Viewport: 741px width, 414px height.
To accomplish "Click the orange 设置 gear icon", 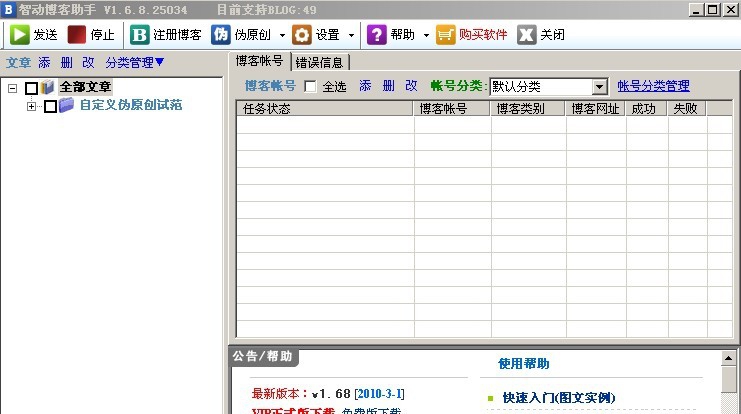I will point(302,34).
